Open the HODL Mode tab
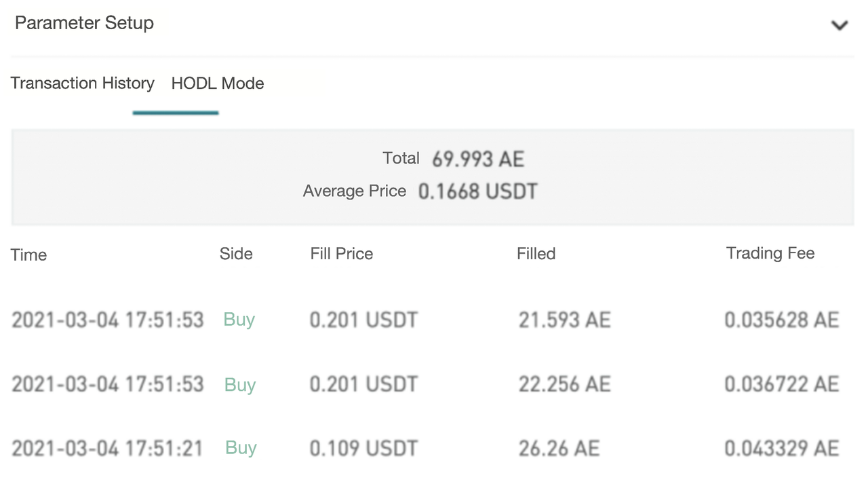 (x=218, y=83)
